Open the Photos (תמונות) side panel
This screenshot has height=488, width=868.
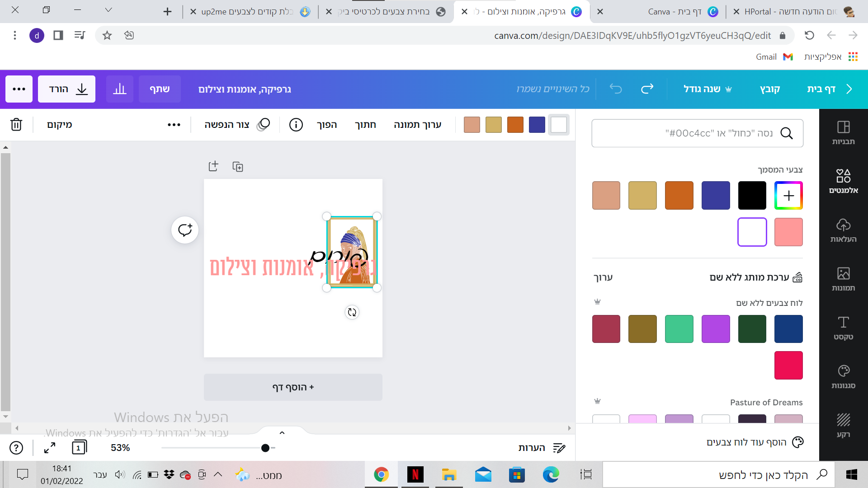click(x=843, y=279)
